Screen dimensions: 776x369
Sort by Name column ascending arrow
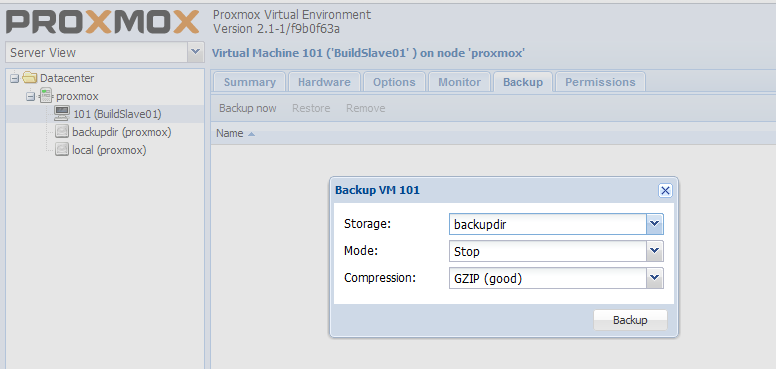click(x=251, y=134)
